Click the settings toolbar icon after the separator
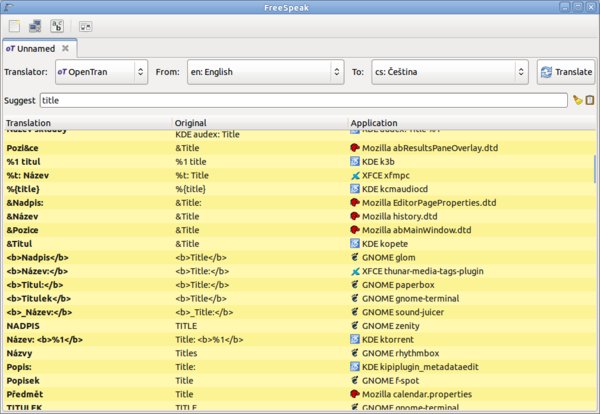This screenshot has width=600, height=414. point(85,26)
